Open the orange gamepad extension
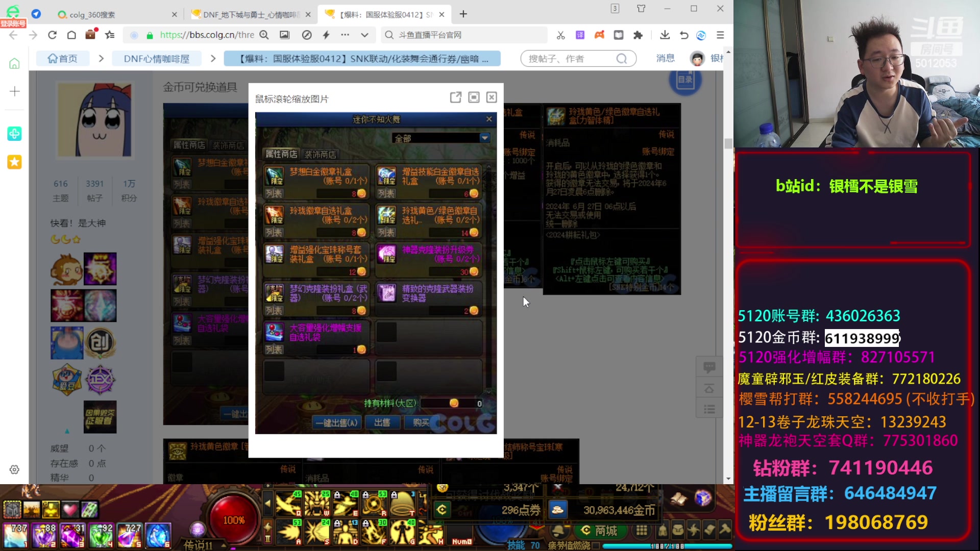The image size is (980, 551). click(599, 35)
